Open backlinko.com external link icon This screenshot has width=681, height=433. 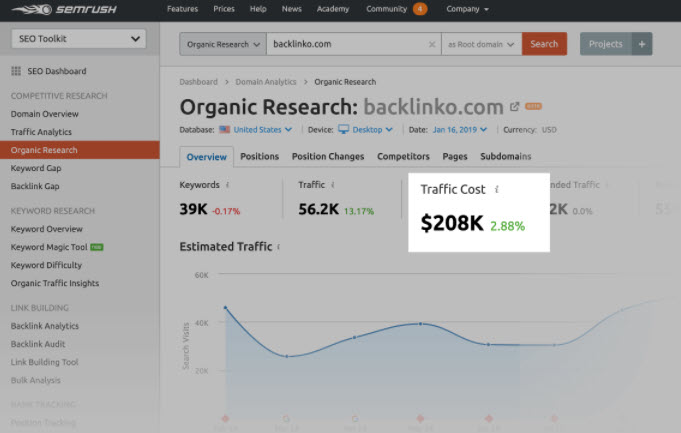[x=515, y=106]
